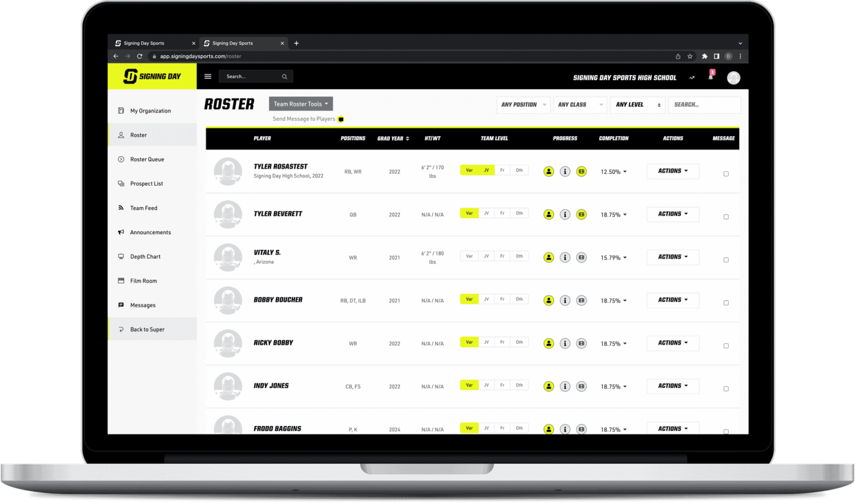
Task: Click the hamburger menu icon
Action: click(x=208, y=77)
